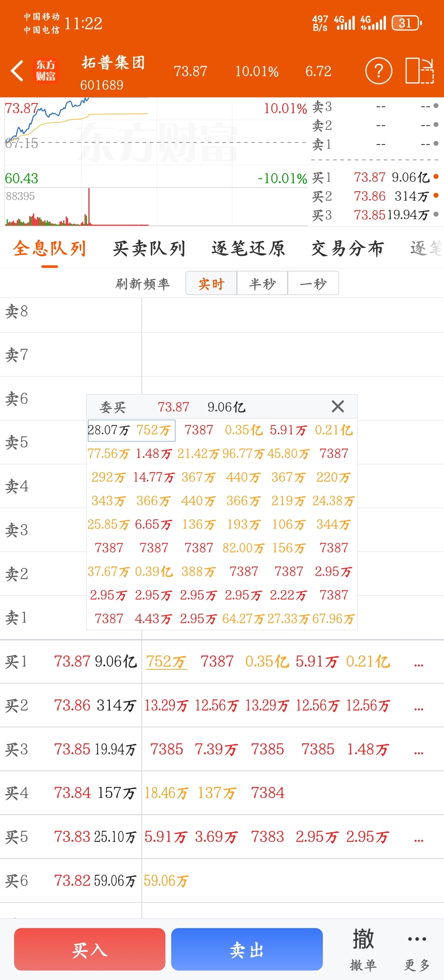
Task: Tap the 3.69万 order in 买5 row
Action: [216, 837]
